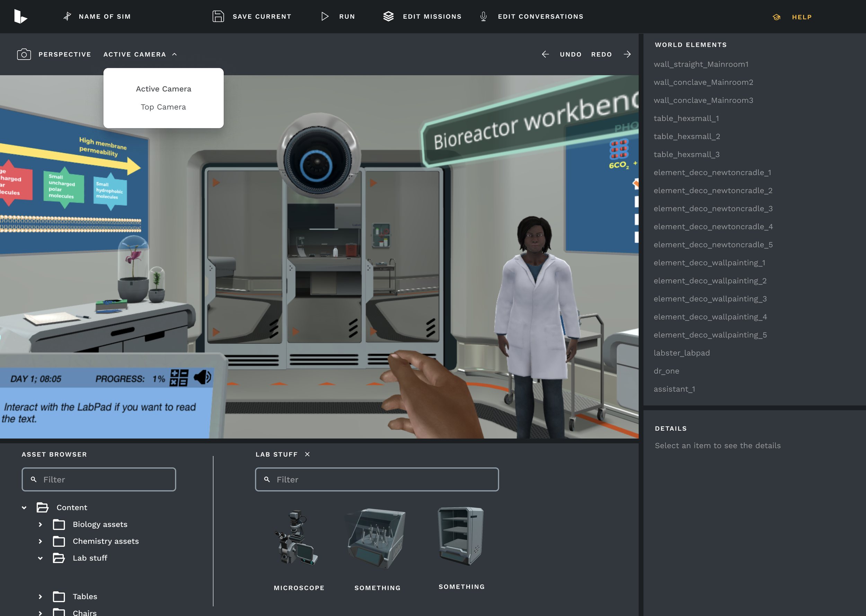Click the microphone Edit Conversations icon
This screenshot has width=866, height=616.
coord(483,16)
